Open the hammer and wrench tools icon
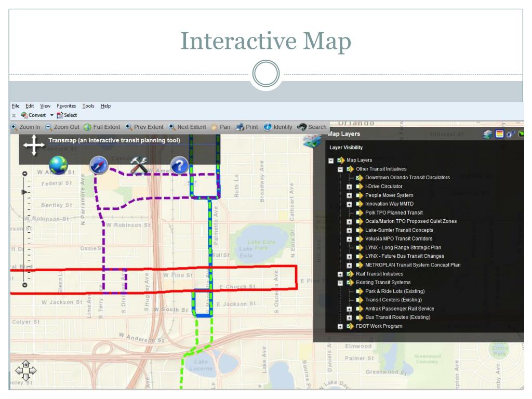The image size is (532, 399). click(139, 165)
